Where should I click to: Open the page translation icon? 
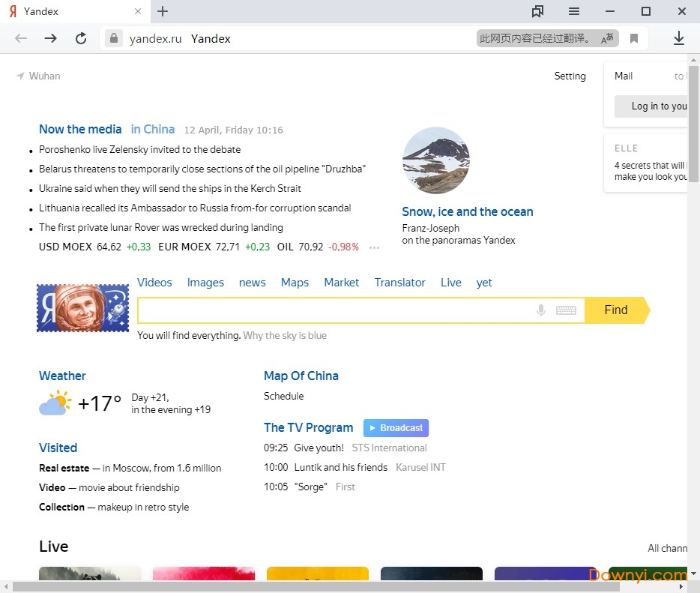(607, 38)
